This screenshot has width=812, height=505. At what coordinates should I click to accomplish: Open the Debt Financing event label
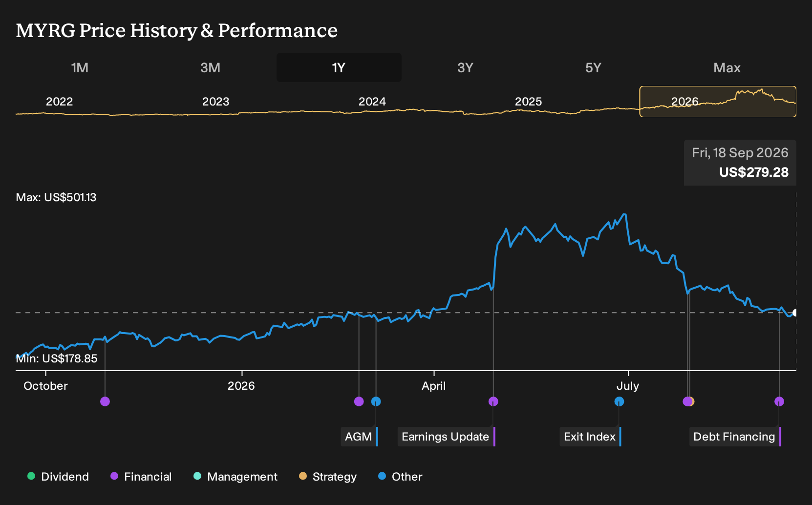pyautogui.click(x=735, y=437)
